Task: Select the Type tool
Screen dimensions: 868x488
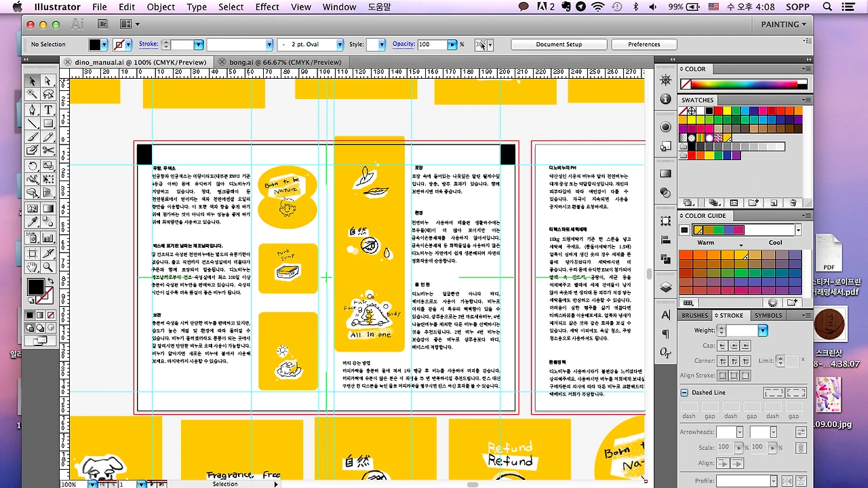Action: [x=48, y=109]
